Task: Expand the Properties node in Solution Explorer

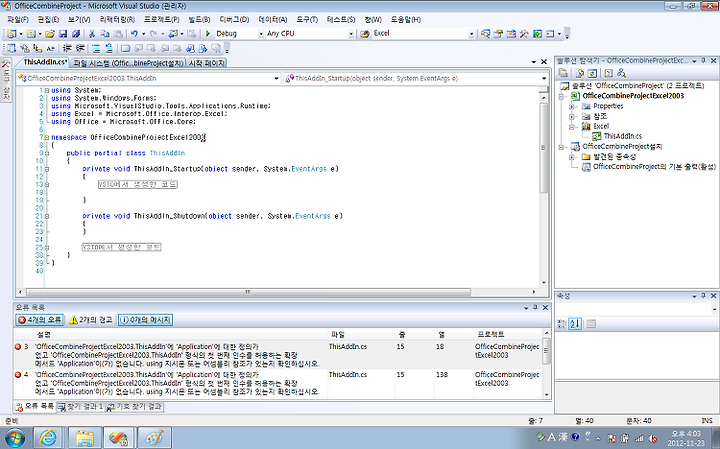Action: coord(572,107)
